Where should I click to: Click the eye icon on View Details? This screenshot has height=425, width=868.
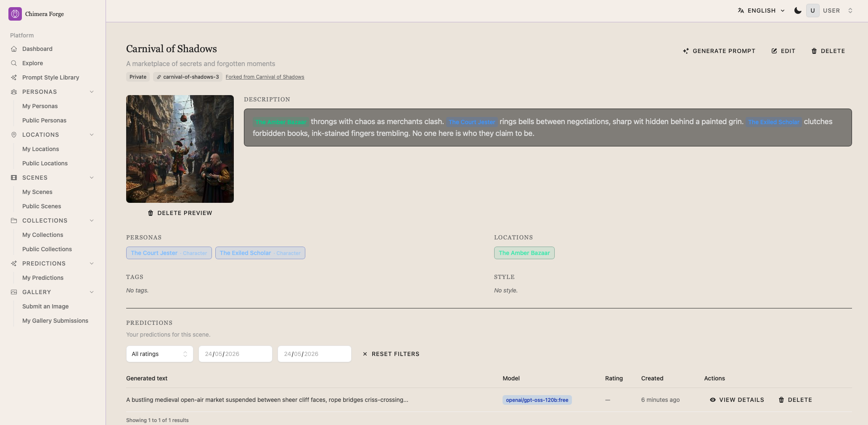pyautogui.click(x=713, y=400)
